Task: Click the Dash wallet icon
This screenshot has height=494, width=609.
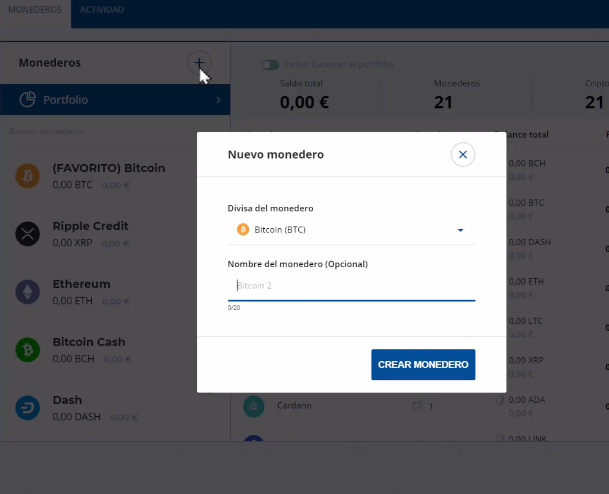Action: [27, 408]
